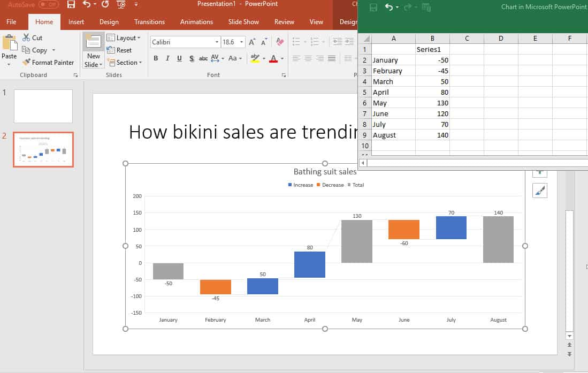Click the Cut scissors icon
Screen dimensions: 588x373
coord(26,38)
